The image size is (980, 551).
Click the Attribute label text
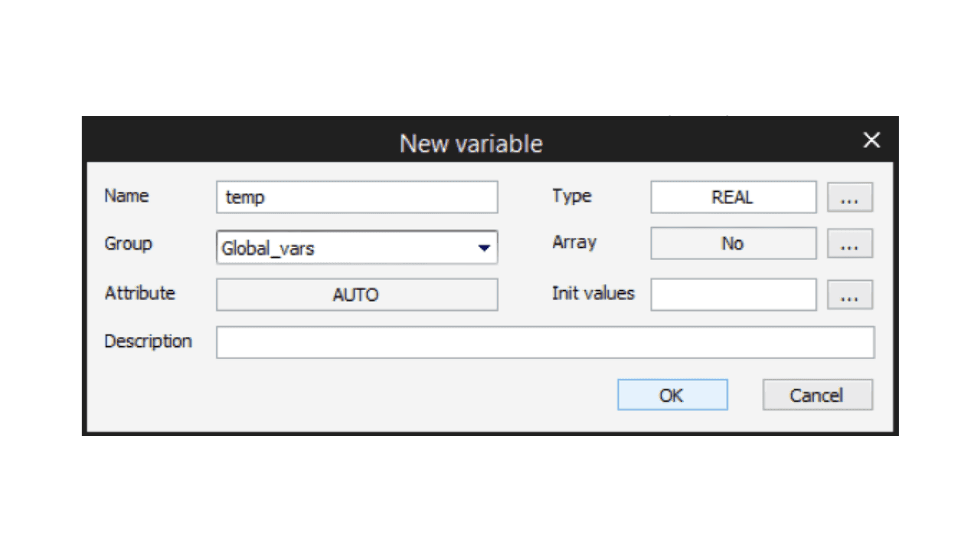pos(139,293)
